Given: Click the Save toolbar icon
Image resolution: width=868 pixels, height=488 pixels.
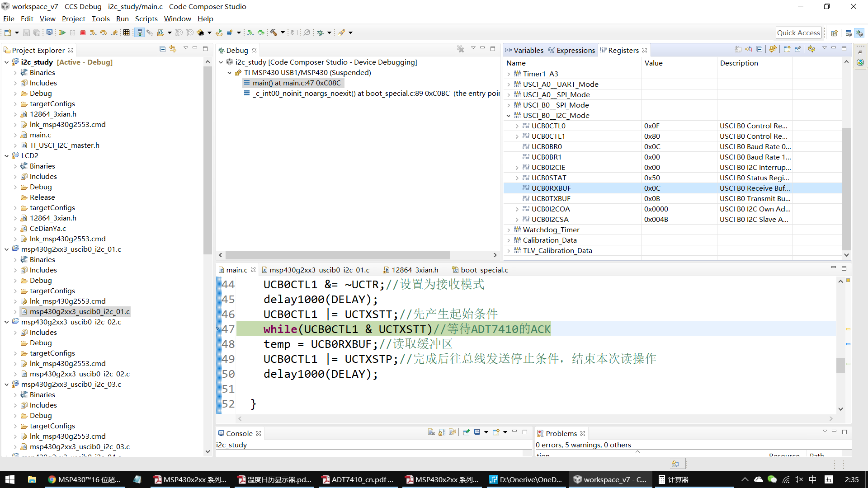Looking at the screenshot, I should click(26, 33).
